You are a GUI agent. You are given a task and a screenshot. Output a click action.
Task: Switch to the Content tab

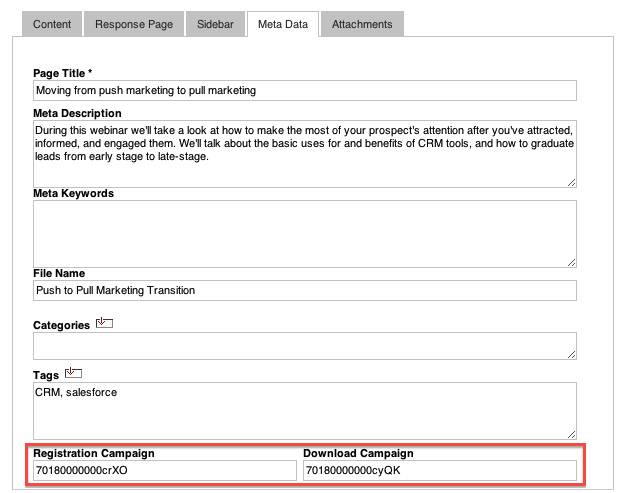(x=52, y=24)
